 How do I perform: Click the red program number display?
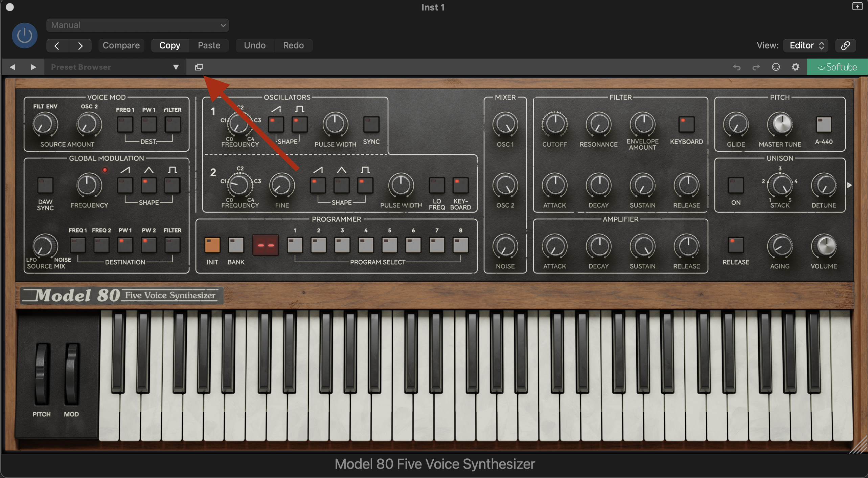point(266,245)
